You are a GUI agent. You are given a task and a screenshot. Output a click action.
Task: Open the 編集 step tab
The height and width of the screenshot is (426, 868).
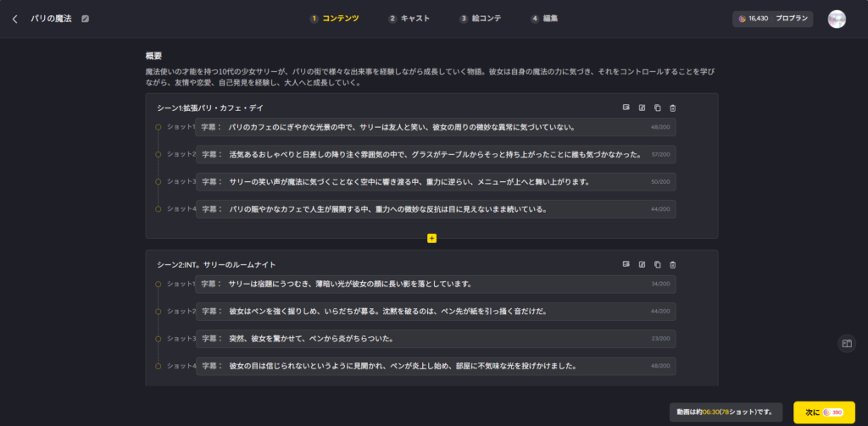click(x=544, y=19)
